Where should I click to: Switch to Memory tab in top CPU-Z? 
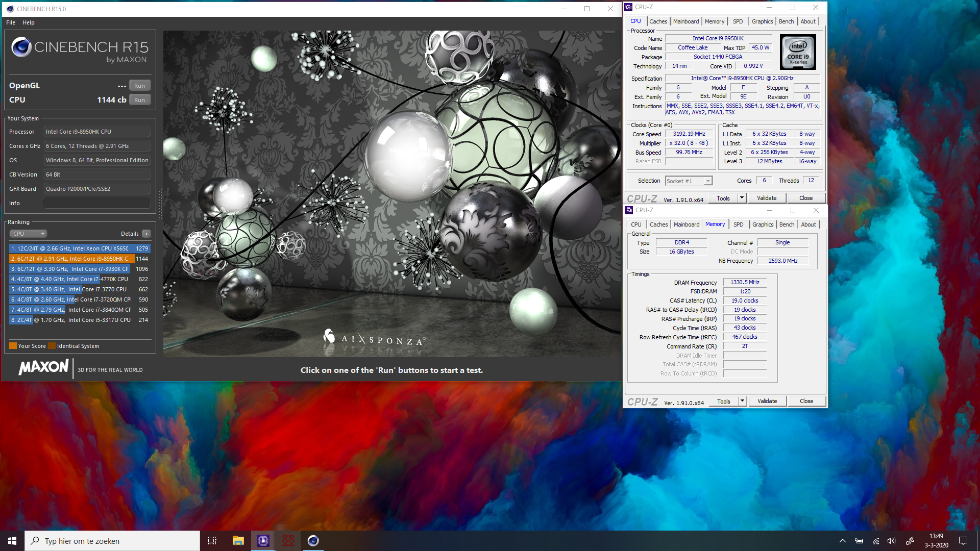tap(715, 21)
